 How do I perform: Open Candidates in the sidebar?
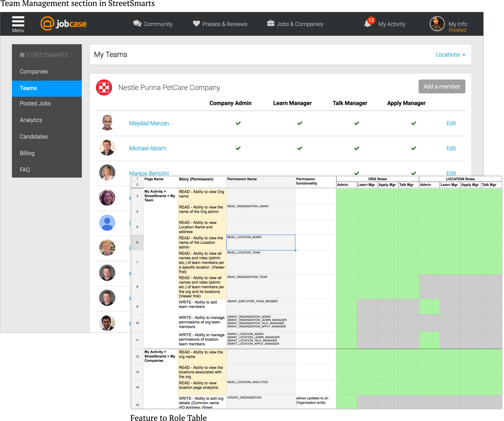(47, 137)
